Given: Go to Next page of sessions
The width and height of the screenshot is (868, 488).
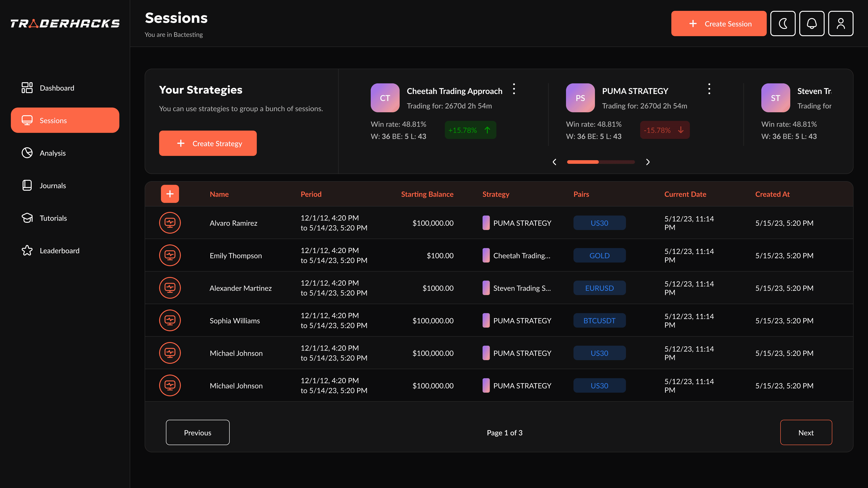Looking at the screenshot, I should click(806, 432).
